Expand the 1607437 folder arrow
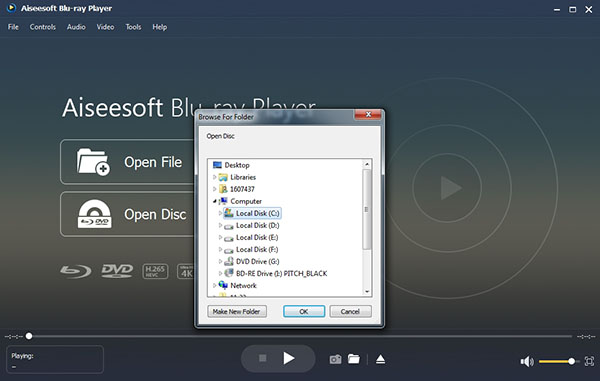 [214, 189]
